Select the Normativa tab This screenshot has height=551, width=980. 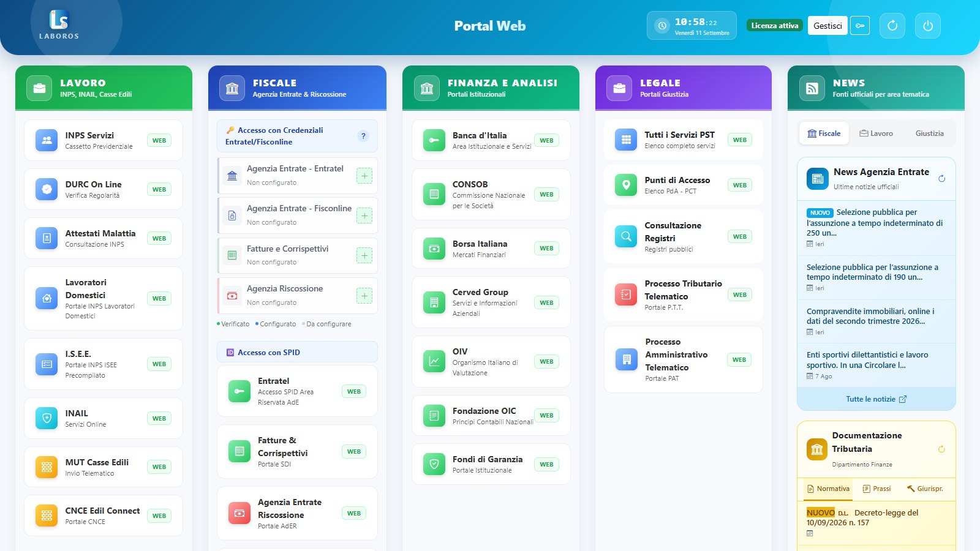[829, 489]
